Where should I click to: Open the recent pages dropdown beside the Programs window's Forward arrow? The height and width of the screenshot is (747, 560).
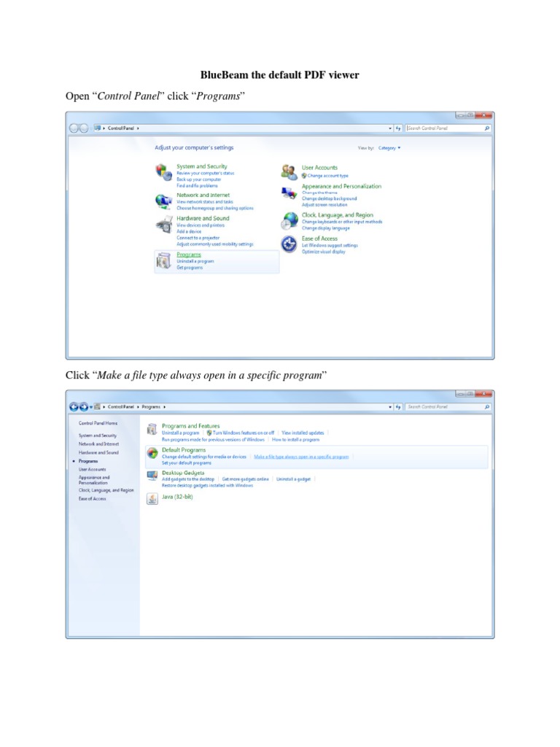[x=91, y=407]
